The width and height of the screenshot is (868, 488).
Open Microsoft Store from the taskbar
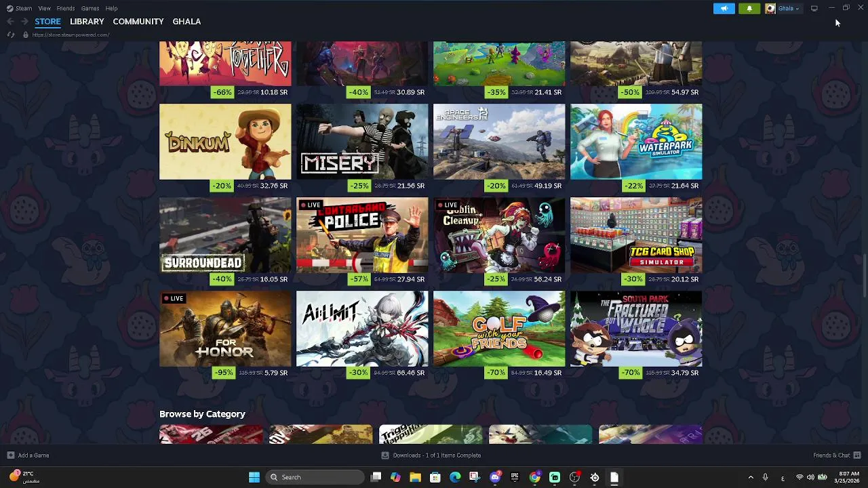point(435,477)
